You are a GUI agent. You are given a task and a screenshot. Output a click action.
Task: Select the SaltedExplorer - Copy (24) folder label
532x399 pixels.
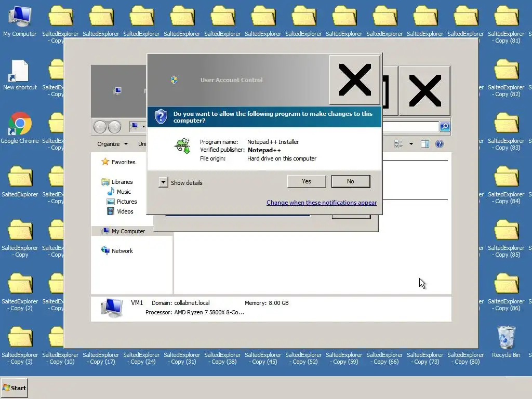141,358
